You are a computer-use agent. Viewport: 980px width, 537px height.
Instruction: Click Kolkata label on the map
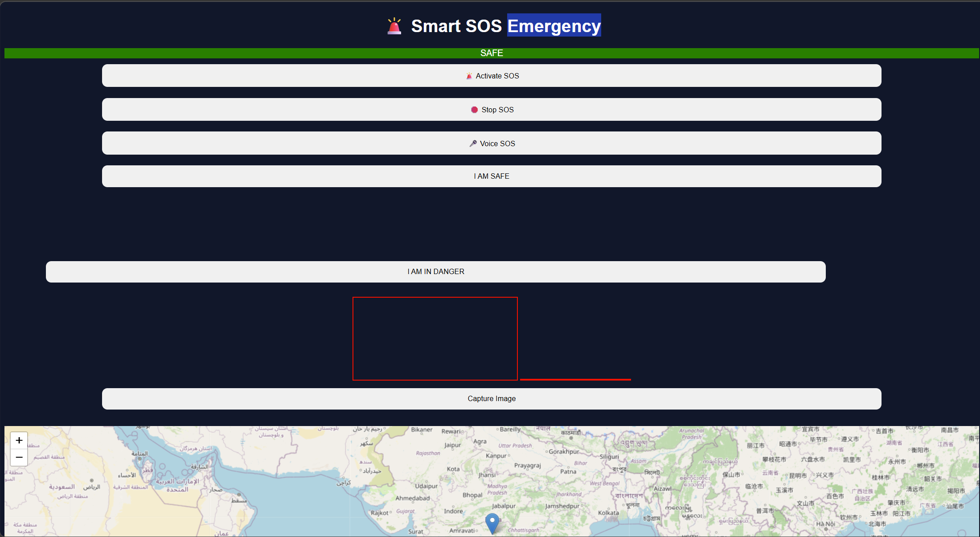(x=608, y=512)
